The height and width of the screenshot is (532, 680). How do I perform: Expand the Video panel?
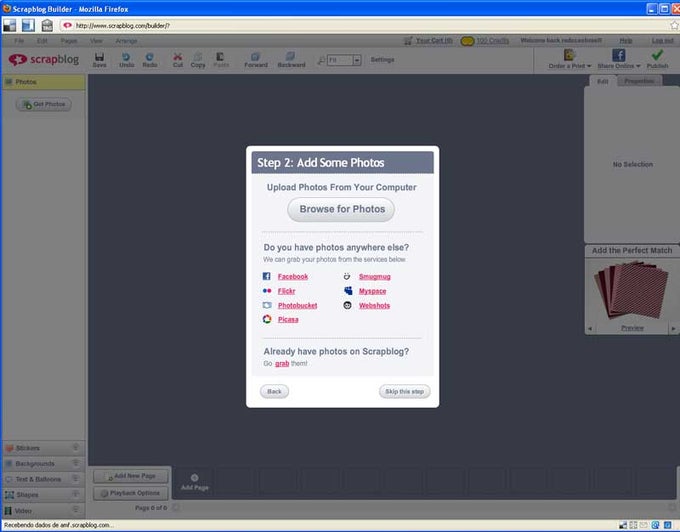click(43, 510)
